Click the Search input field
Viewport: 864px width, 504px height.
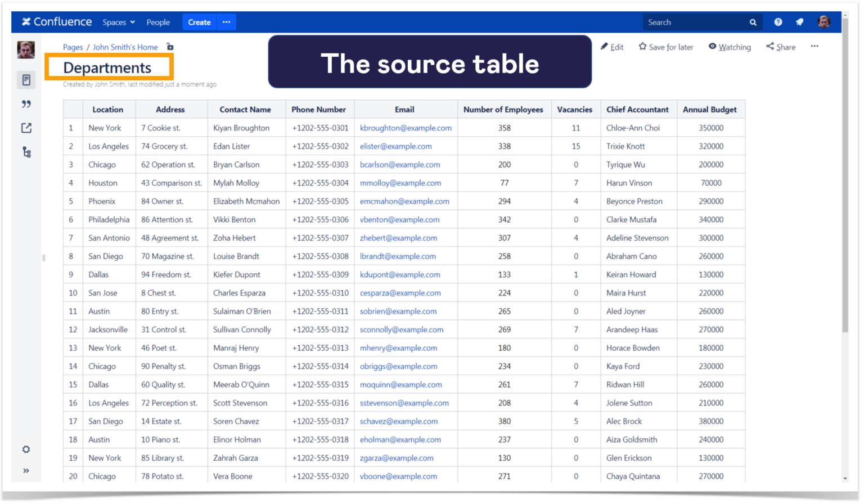[696, 22]
